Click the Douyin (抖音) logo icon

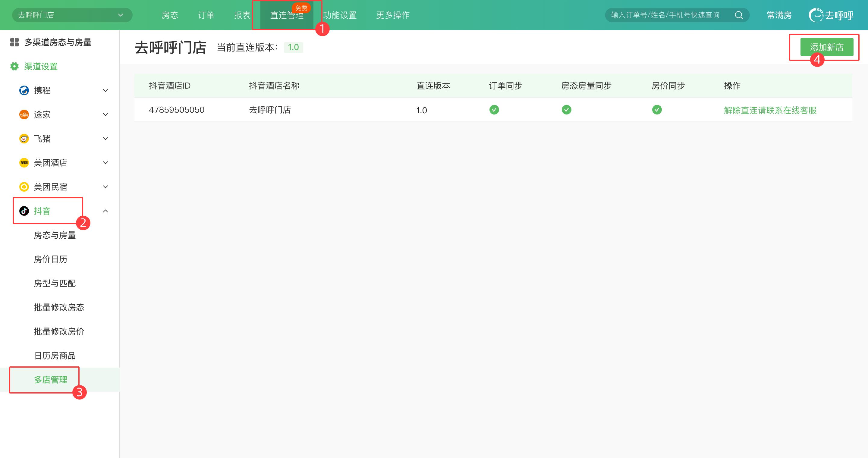(24, 211)
